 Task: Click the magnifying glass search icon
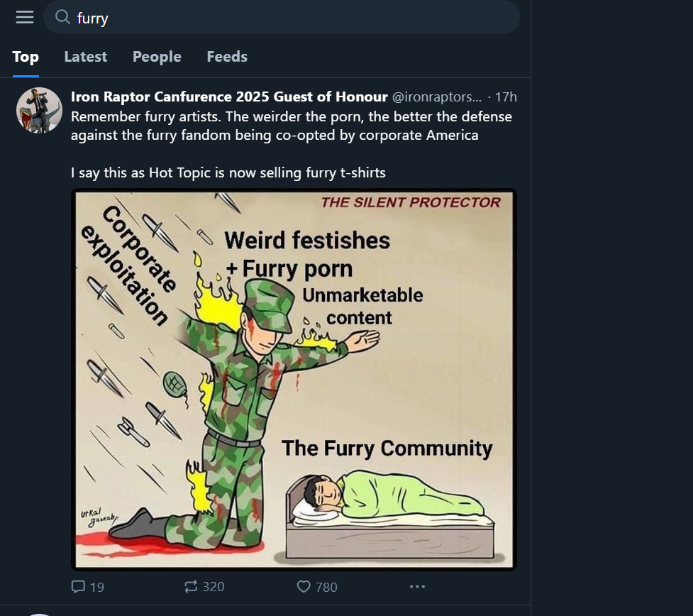(x=62, y=17)
